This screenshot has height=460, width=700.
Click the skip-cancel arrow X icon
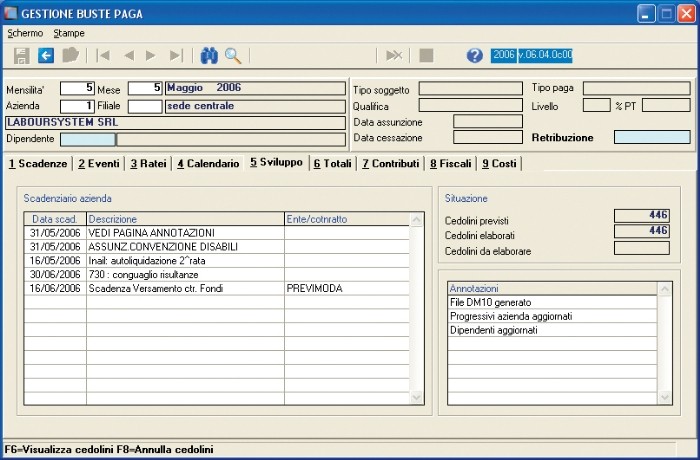point(394,55)
